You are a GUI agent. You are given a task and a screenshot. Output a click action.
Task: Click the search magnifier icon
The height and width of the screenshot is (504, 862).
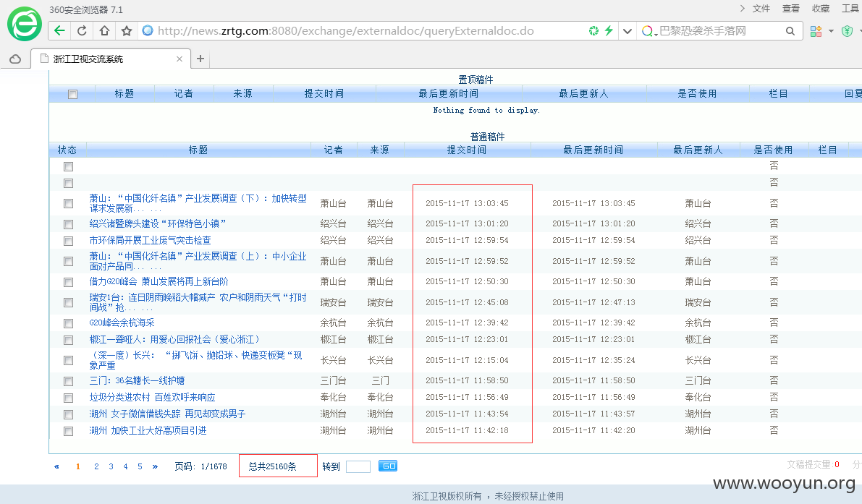790,31
